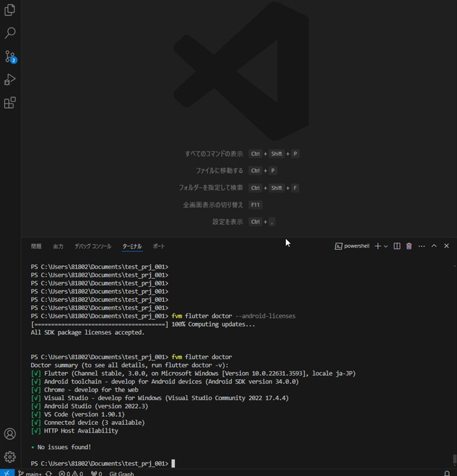The image size is (457, 476).
Task: Split the terminal panel
Action: (397, 246)
